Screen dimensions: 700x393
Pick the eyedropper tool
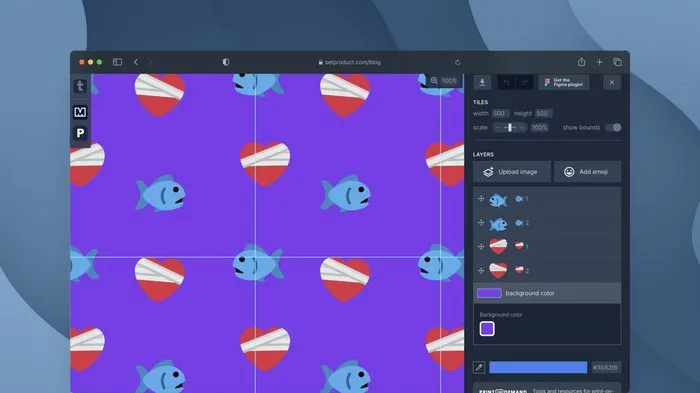(x=479, y=367)
